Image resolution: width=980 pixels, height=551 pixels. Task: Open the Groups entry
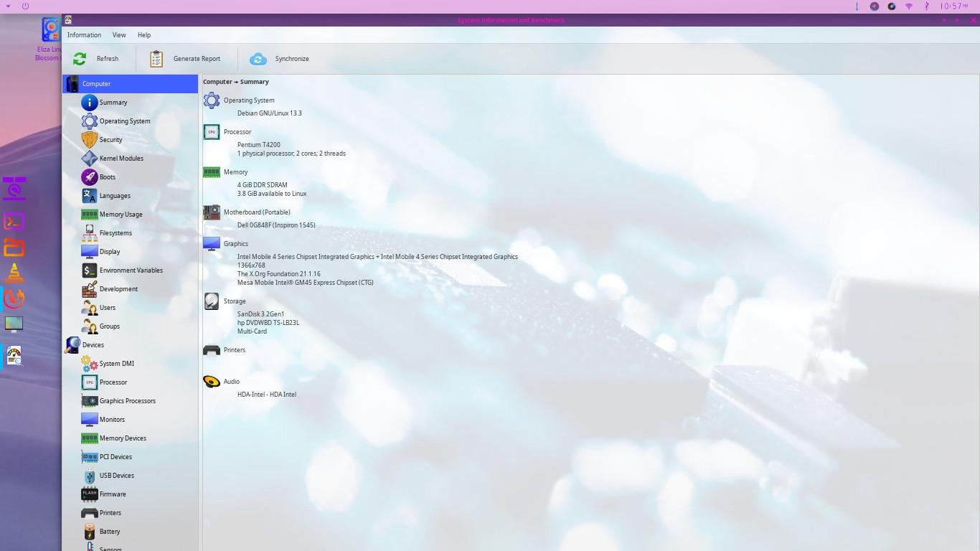(110, 326)
